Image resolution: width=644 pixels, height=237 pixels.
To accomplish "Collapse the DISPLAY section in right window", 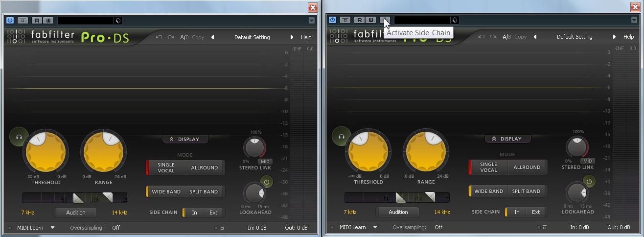I will [508, 139].
